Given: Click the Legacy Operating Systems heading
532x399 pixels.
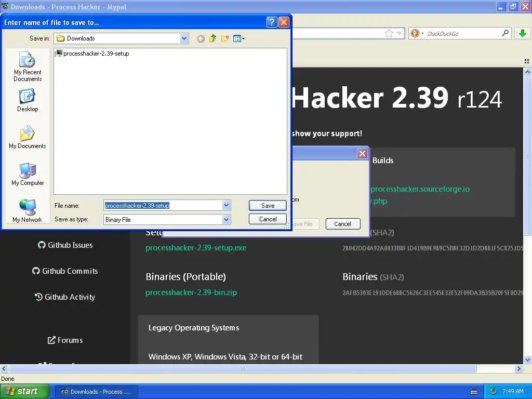Looking at the screenshot, I should click(194, 328).
